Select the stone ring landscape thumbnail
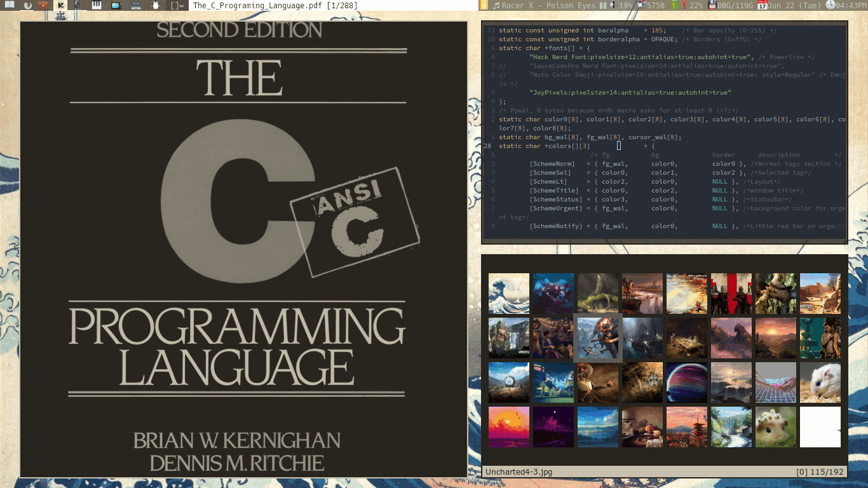 click(509, 383)
